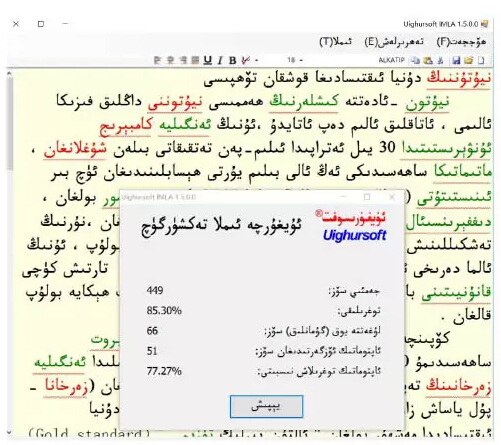The image size is (501, 445).
Task: Click the auto-correct rate value 77.27%
Action: pyautogui.click(x=164, y=371)
